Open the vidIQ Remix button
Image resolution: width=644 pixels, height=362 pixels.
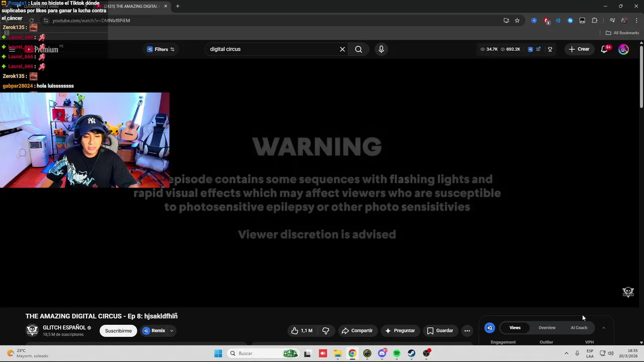(154, 331)
